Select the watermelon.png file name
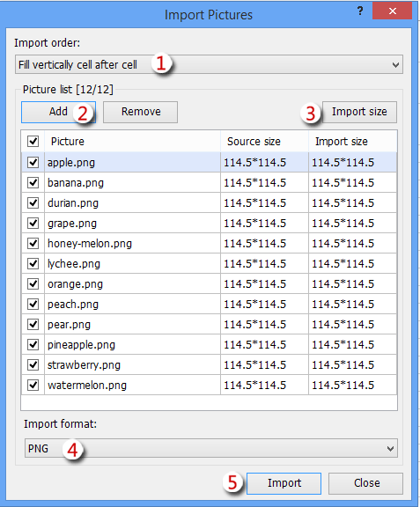 [x=87, y=386]
